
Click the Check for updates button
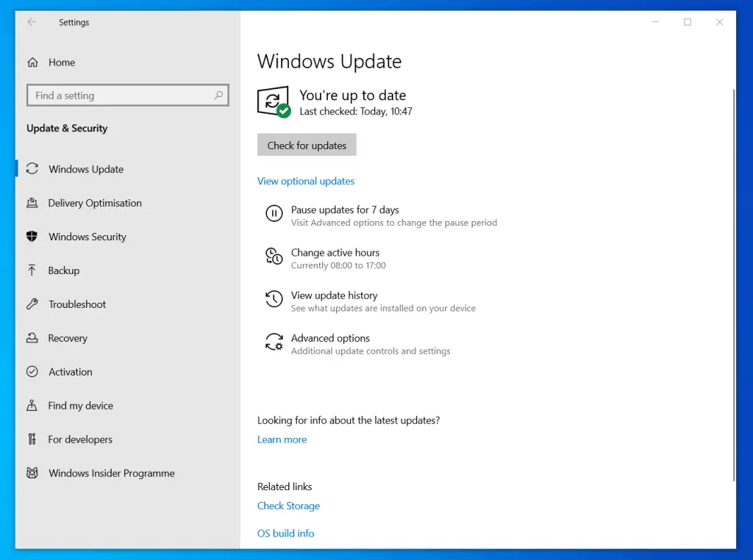pos(307,145)
